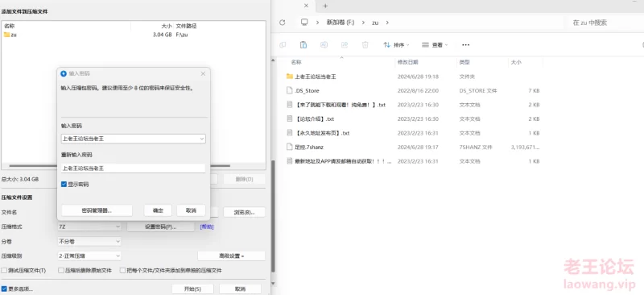Screen dimensions: 644x295
Task: Click the 3,193,671... size cell
Action: coord(526,147)
